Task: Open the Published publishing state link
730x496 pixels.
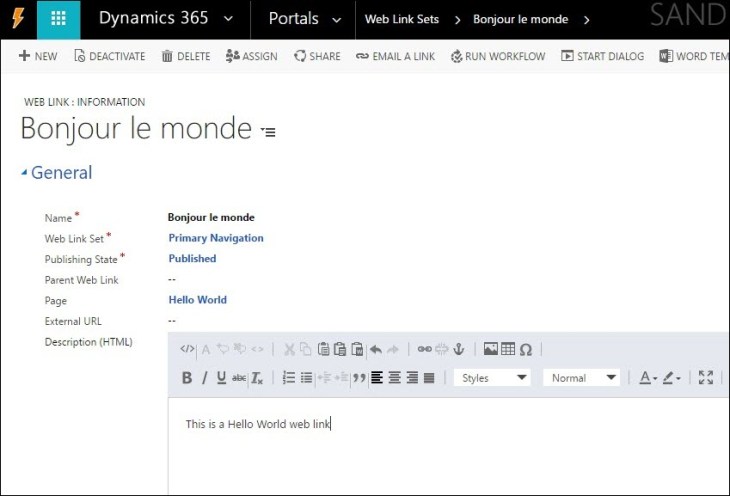Action: tap(192, 258)
